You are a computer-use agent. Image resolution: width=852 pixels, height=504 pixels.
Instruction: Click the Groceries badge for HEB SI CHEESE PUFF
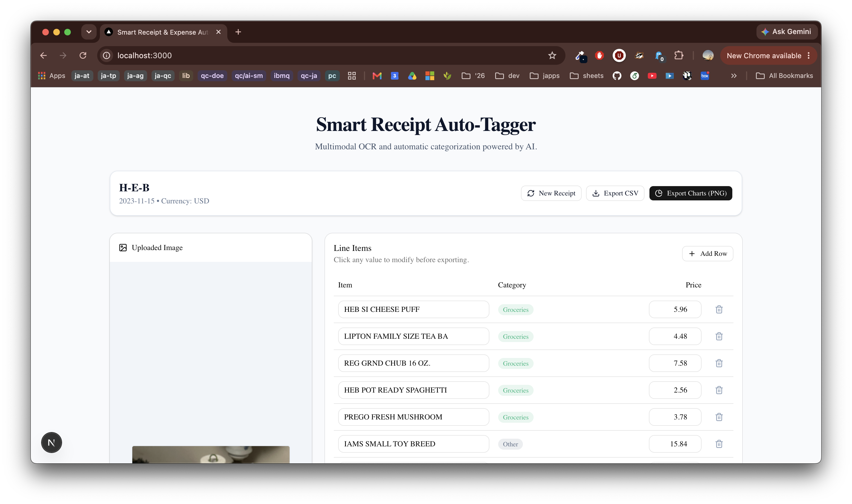(515, 310)
